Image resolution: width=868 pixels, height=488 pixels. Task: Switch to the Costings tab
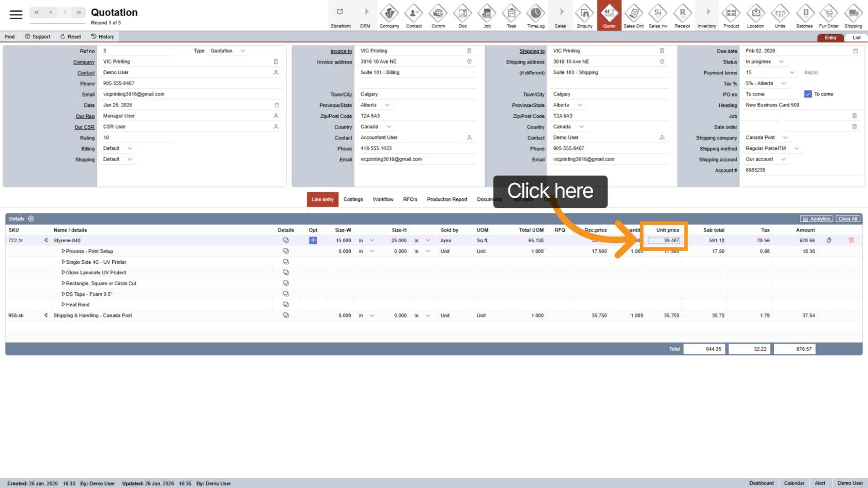tap(353, 199)
